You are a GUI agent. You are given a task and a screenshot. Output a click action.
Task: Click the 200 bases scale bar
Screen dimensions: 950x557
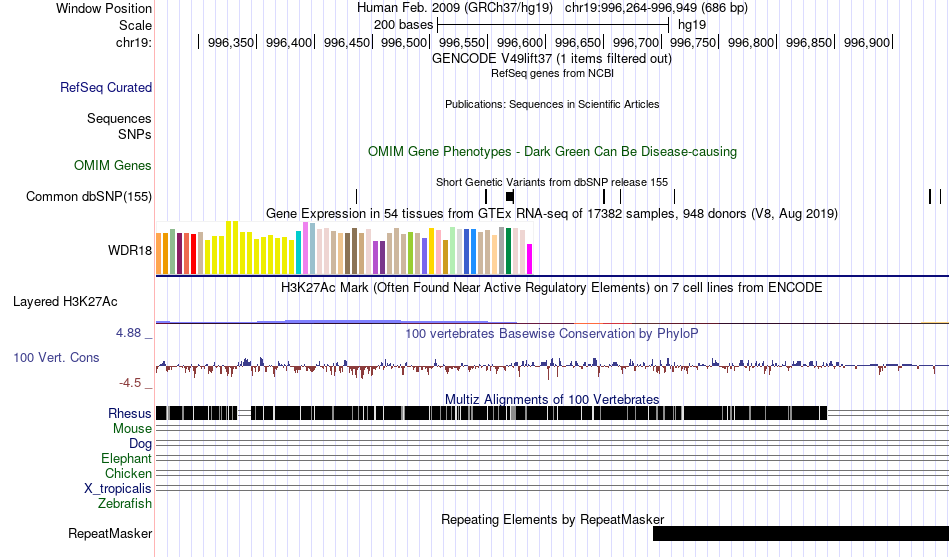point(553,25)
